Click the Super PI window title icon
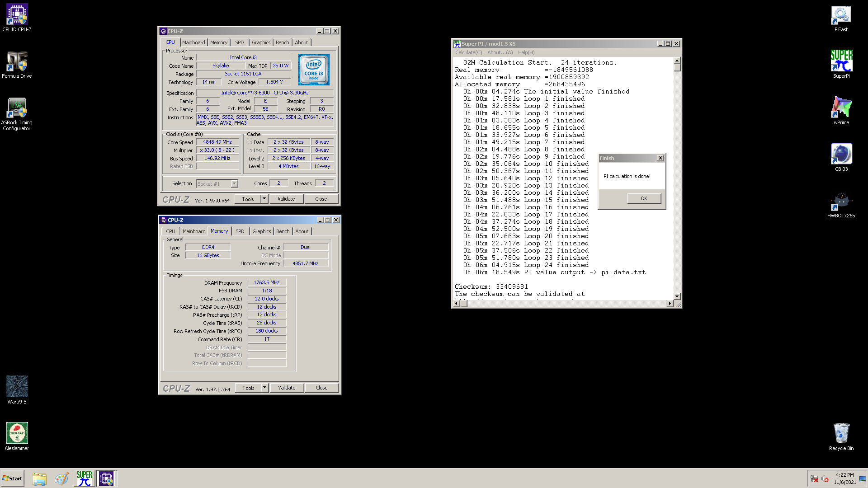This screenshot has width=868, height=488. [x=457, y=44]
